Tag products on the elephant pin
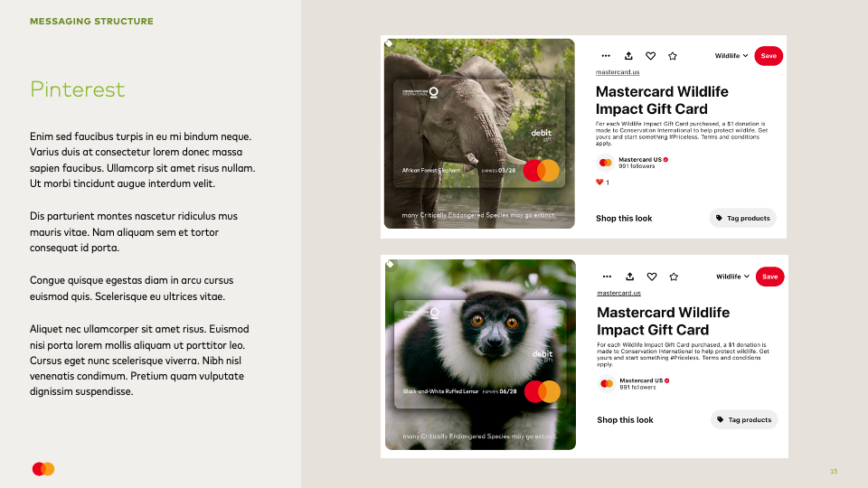 [x=743, y=218]
